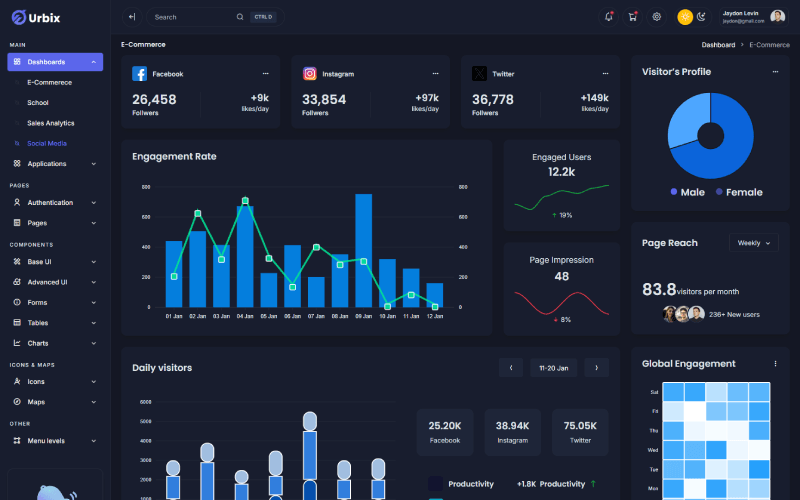
Task: Click the Twitter X logo icon
Action: (x=480, y=74)
